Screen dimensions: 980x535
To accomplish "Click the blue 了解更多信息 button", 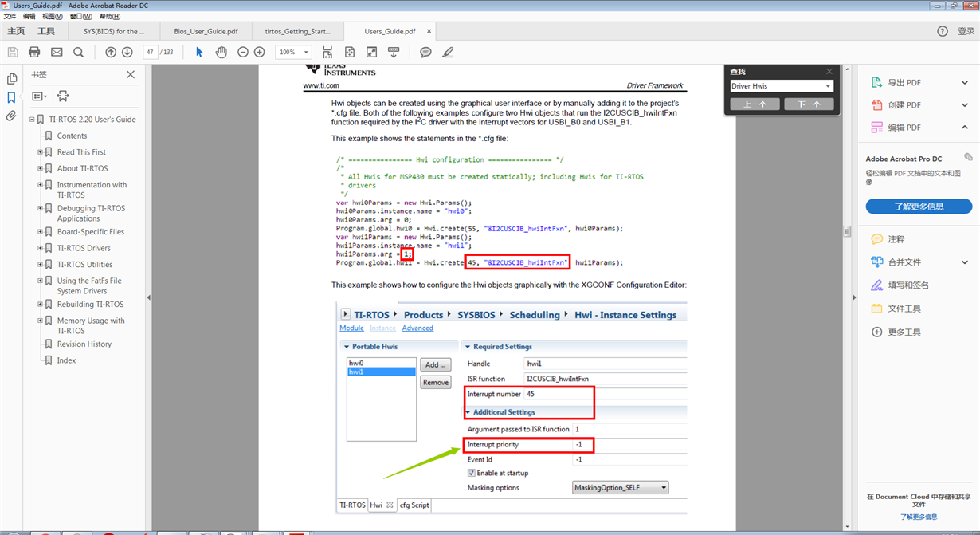I will (919, 207).
